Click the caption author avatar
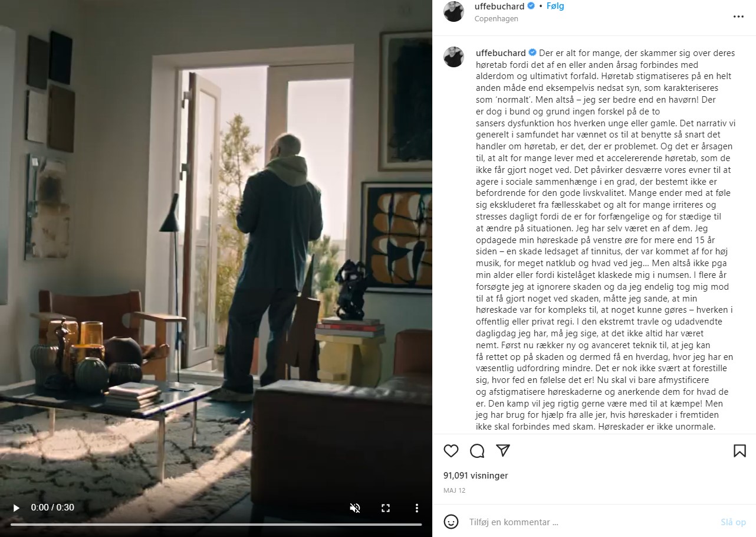The height and width of the screenshot is (537, 756). click(453, 57)
